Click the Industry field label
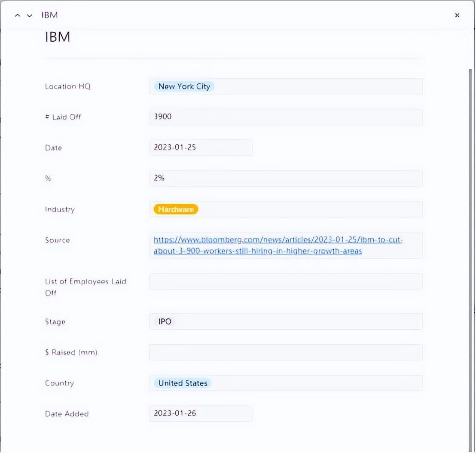Image resolution: width=476 pixels, height=453 pixels. coord(60,210)
